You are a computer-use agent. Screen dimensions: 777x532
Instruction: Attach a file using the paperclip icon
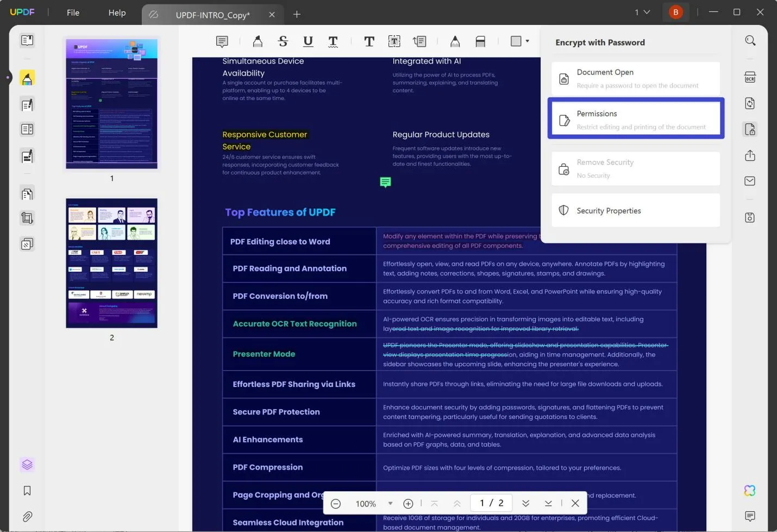click(27, 516)
